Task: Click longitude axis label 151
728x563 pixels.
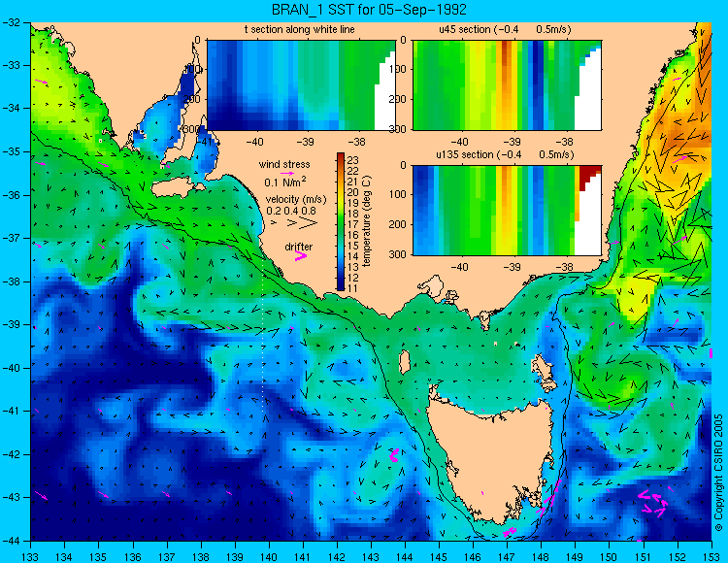Action: click(643, 557)
